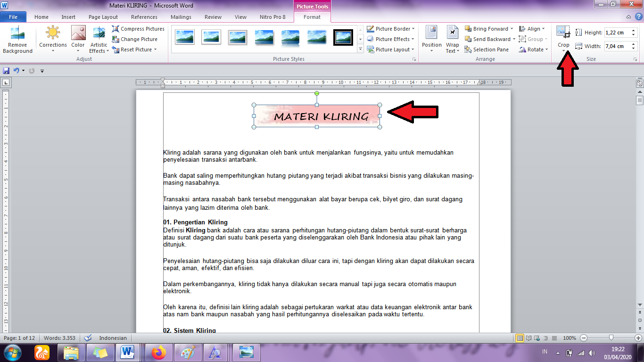644x362 pixels.
Task: Click the Position button
Action: tap(431, 39)
